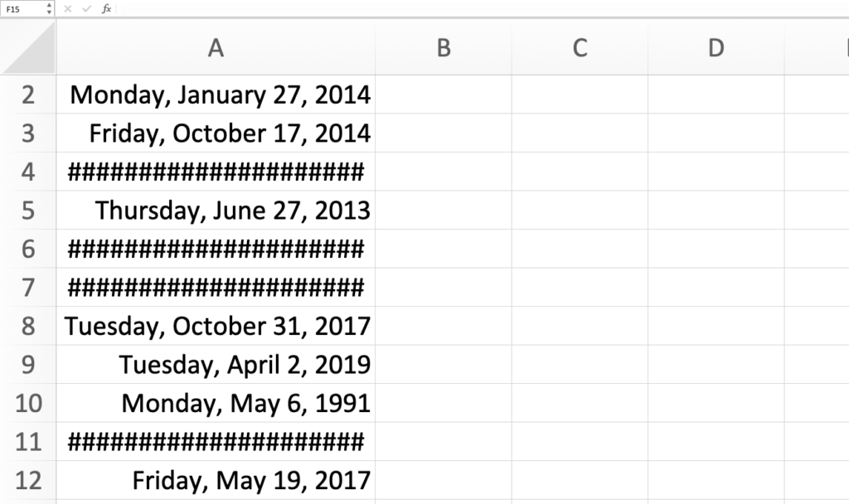
Task: Click the Select All corner triangle
Action: pyautogui.click(x=29, y=48)
